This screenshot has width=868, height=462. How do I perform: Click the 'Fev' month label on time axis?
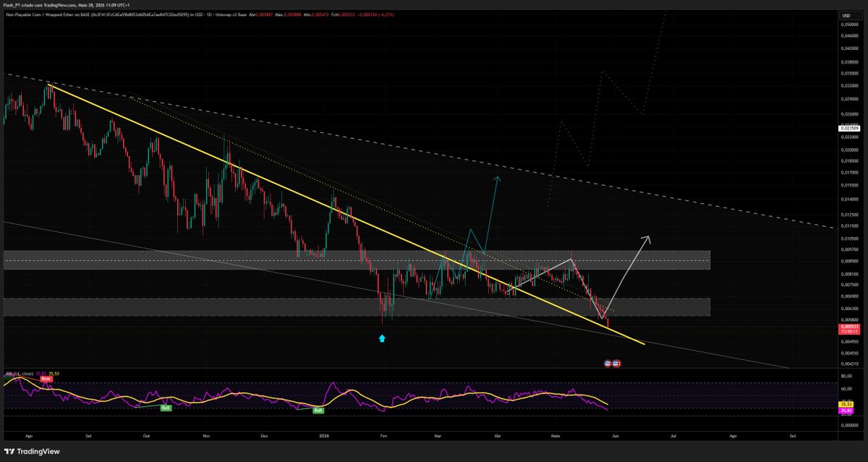click(x=384, y=437)
